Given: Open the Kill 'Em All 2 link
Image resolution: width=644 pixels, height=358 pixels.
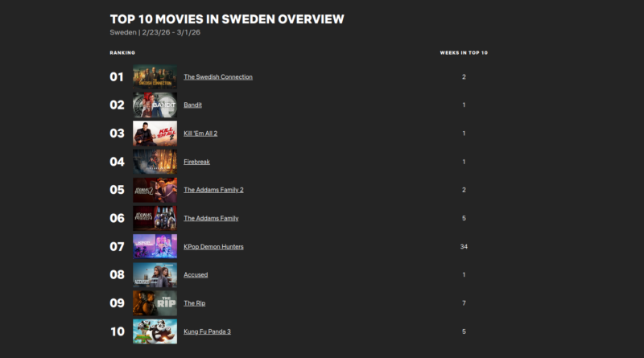Looking at the screenshot, I should tap(200, 134).
